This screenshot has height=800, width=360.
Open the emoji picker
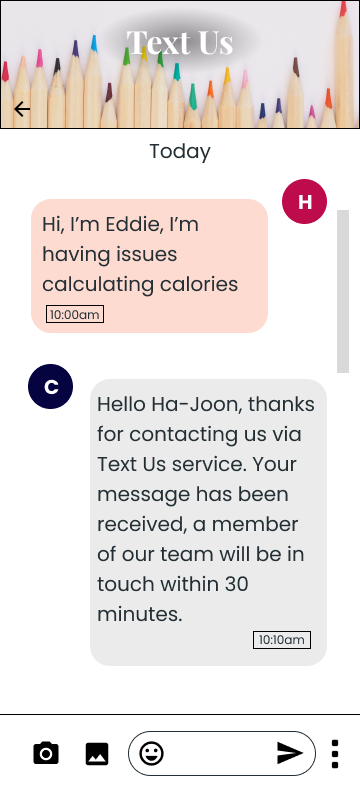pyautogui.click(x=151, y=753)
